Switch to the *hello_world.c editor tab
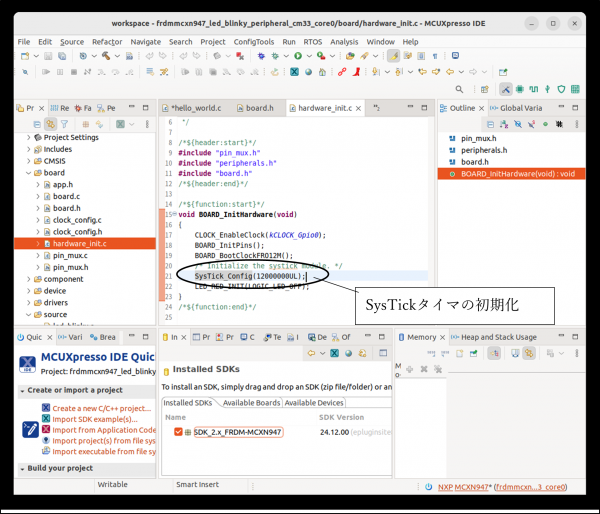 pyautogui.click(x=191, y=108)
